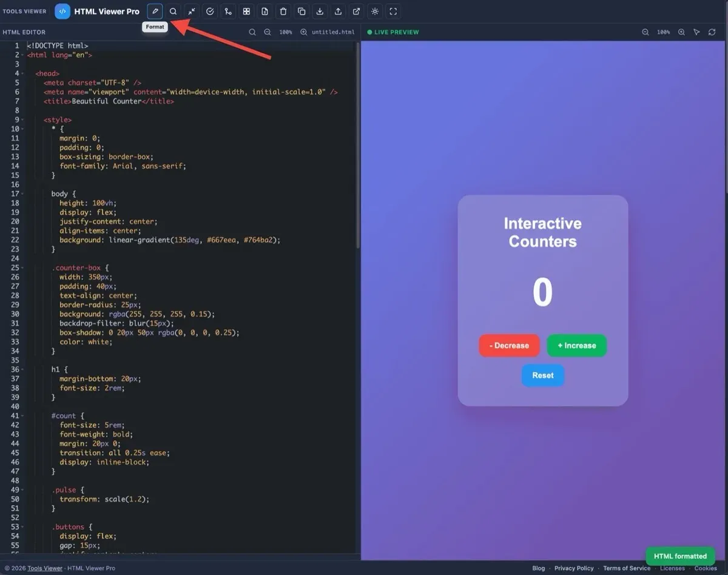This screenshot has width=728, height=575.
Task: Click the untitled.html file name
Action: (x=333, y=32)
